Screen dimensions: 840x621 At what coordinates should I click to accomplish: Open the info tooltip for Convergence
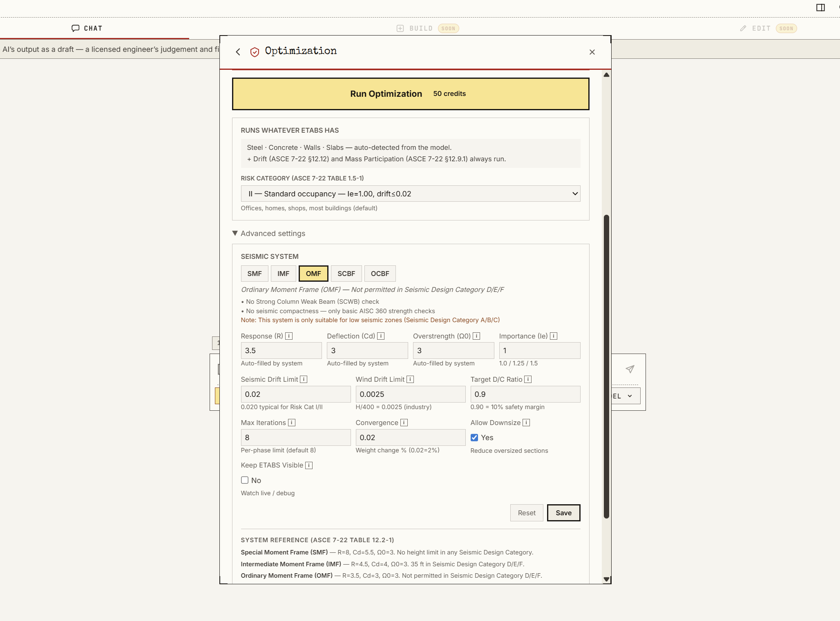click(404, 423)
